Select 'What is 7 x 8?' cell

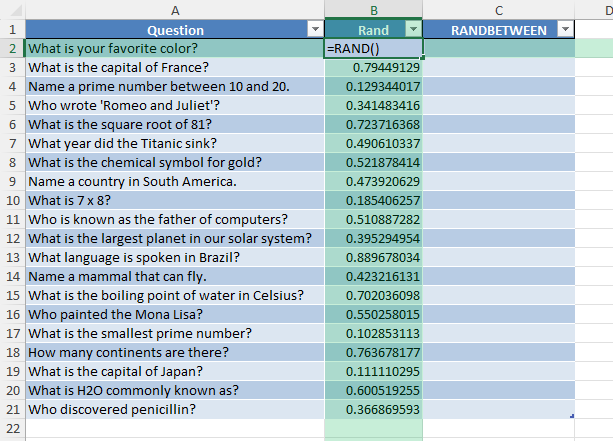pyautogui.click(x=175, y=201)
